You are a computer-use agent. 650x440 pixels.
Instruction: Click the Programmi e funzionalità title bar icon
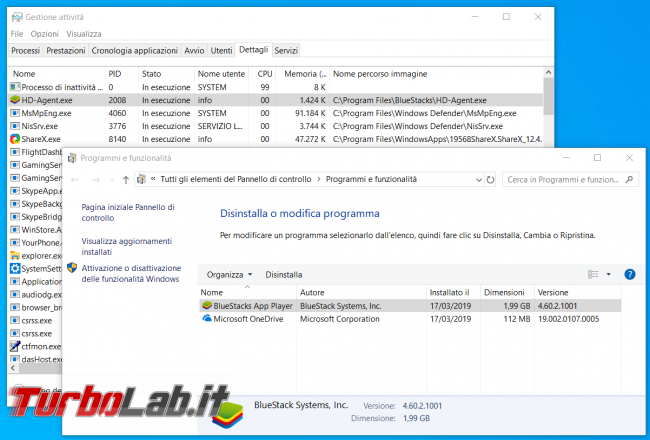(x=72, y=158)
